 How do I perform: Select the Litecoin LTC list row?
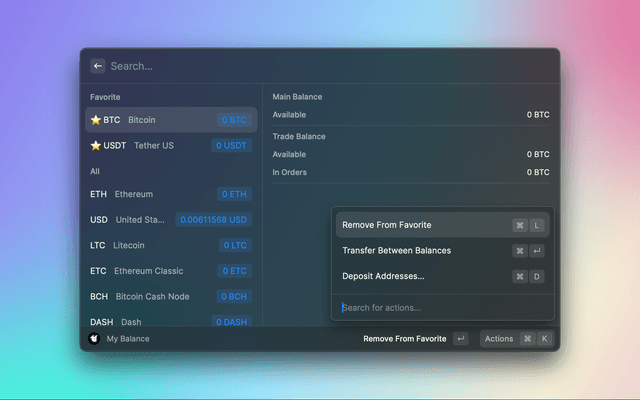tap(170, 245)
